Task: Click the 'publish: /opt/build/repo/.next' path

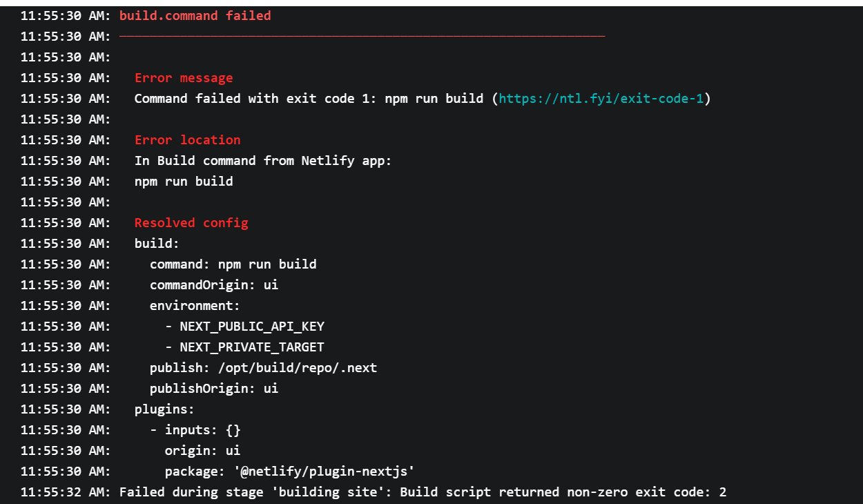Action: coord(264,367)
